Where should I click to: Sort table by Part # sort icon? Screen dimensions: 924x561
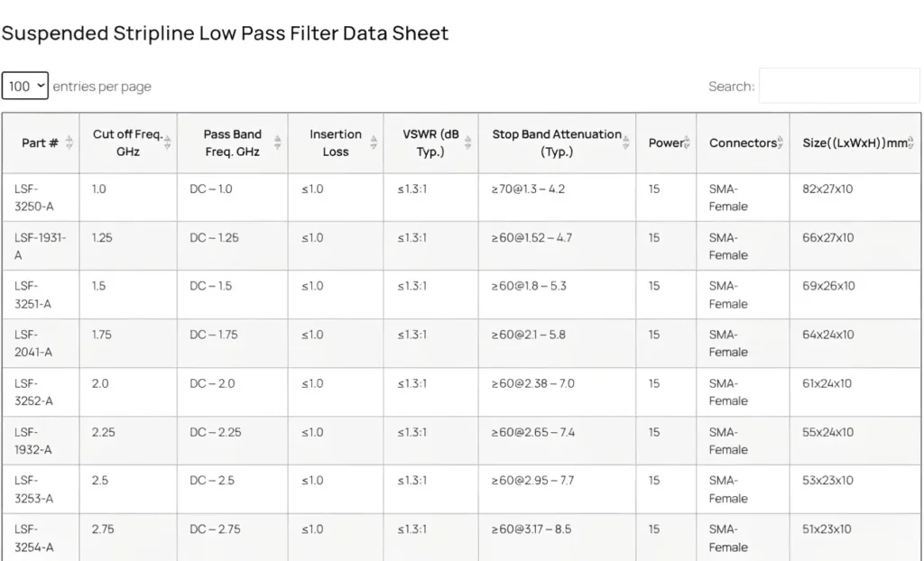(69, 143)
